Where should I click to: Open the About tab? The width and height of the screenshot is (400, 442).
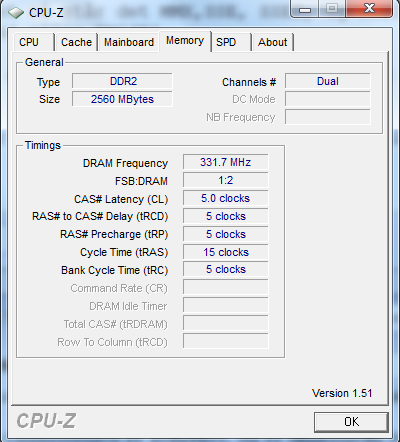coord(273,42)
